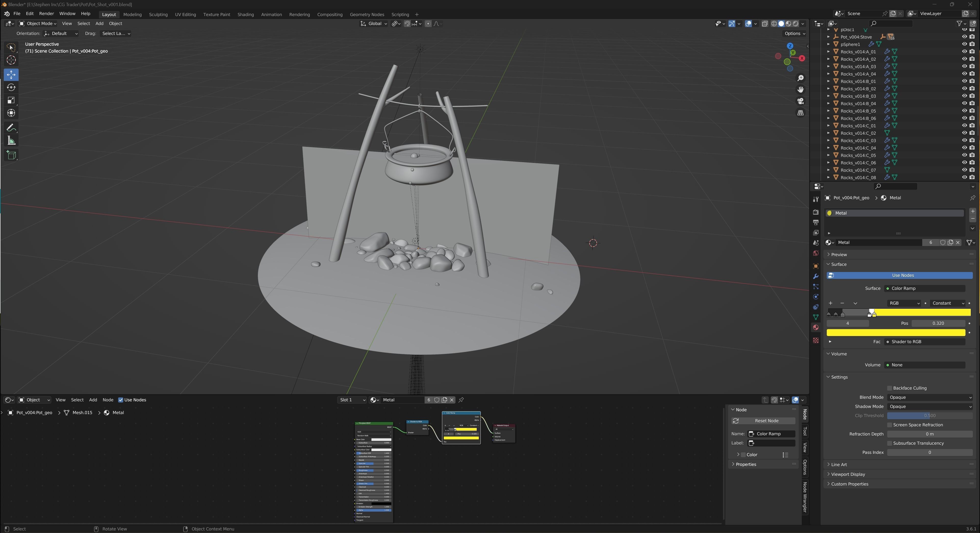
Task: Open the Material Properties tab
Action: (816, 327)
